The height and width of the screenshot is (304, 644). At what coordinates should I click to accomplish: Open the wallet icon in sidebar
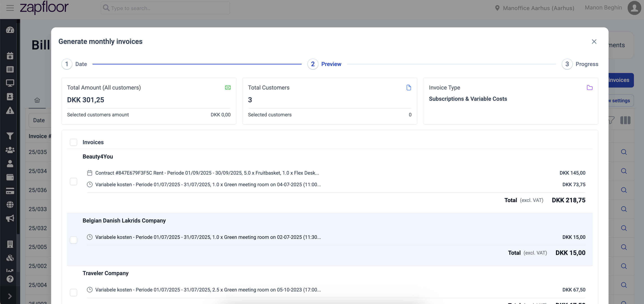tap(10, 177)
